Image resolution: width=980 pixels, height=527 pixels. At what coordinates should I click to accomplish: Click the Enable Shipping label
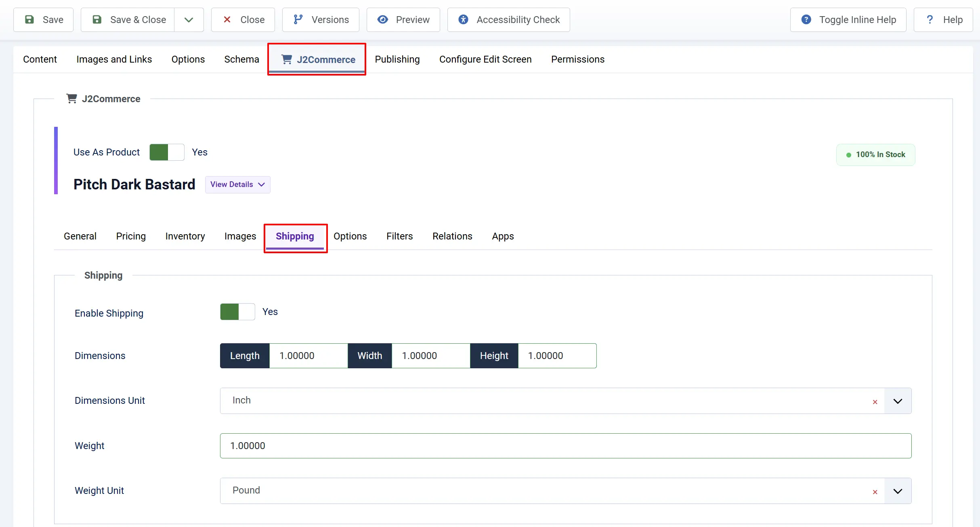pos(109,313)
